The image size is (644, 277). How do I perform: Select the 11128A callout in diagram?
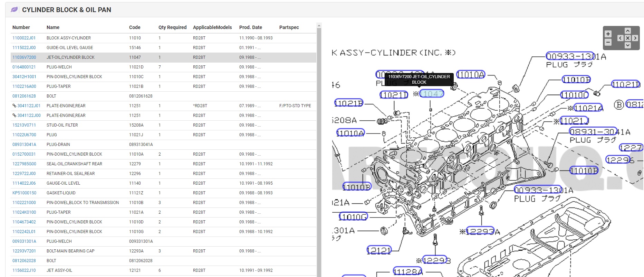pos(408,272)
